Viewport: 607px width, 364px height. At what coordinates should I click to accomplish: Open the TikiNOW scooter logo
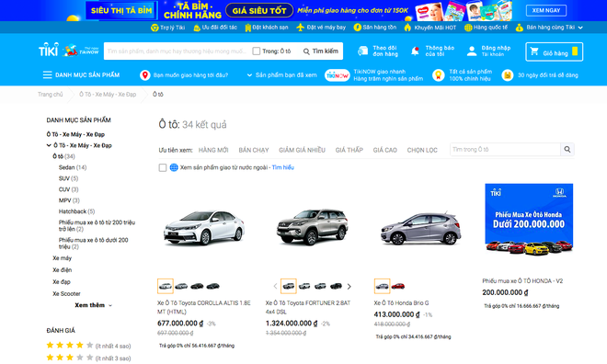pyautogui.click(x=81, y=51)
